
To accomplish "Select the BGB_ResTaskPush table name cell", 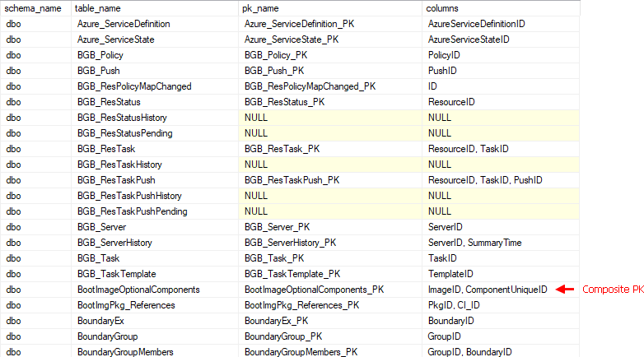I will [x=116, y=180].
